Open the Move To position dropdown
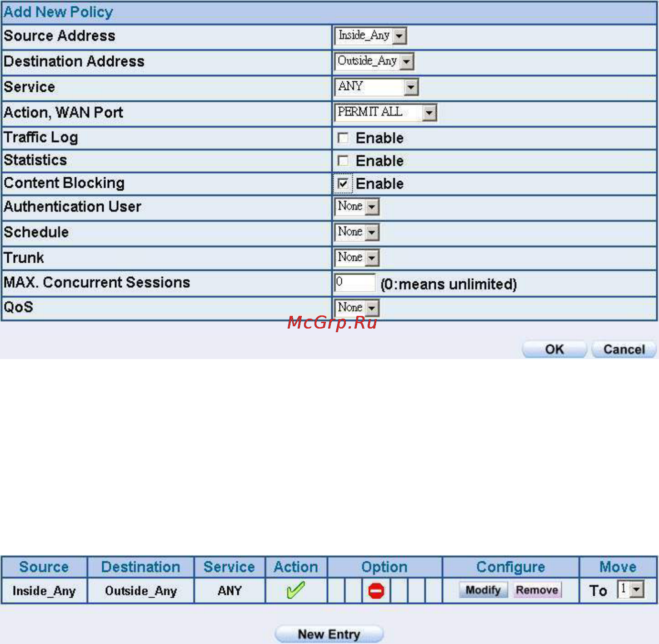This screenshot has width=659, height=644. (630, 589)
